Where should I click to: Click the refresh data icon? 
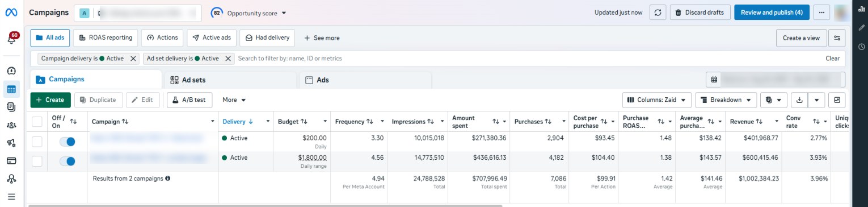pyautogui.click(x=658, y=13)
